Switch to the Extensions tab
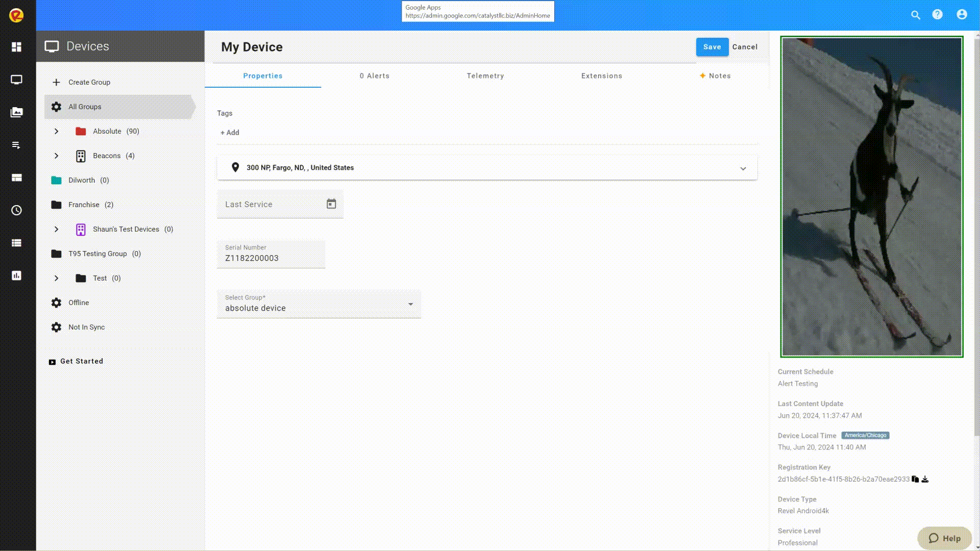The image size is (980, 551). pyautogui.click(x=602, y=76)
